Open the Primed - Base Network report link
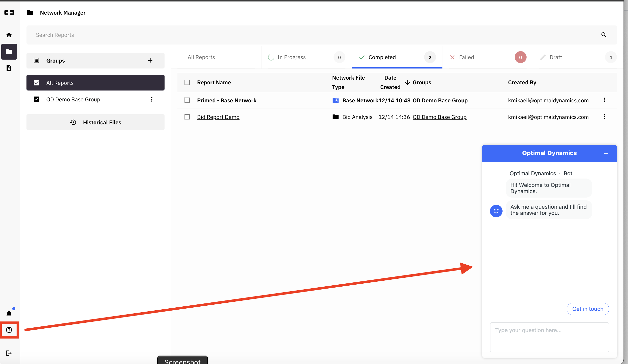628x364 pixels. click(x=226, y=100)
